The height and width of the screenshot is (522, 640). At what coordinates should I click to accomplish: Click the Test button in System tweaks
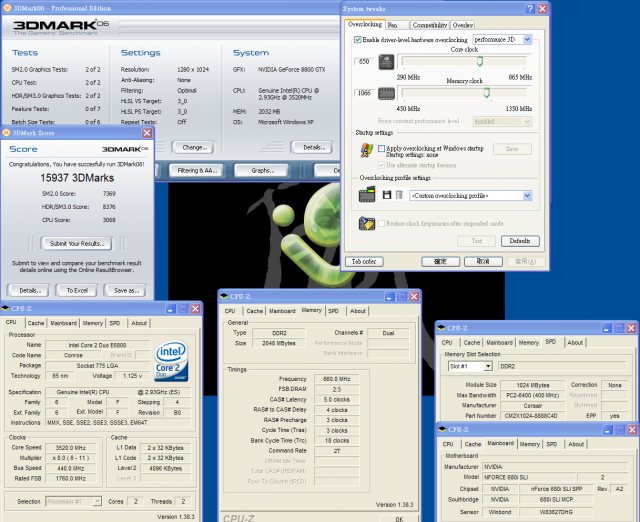pyautogui.click(x=477, y=241)
